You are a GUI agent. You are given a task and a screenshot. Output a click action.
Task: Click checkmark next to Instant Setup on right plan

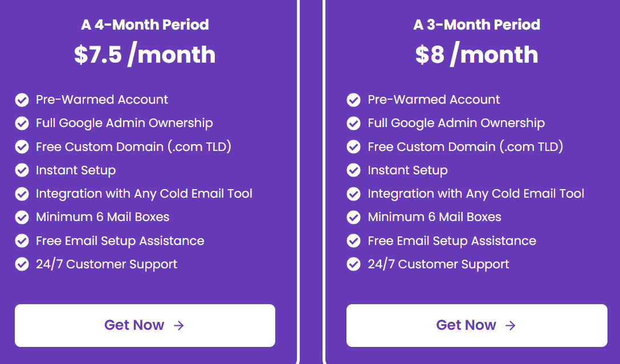[353, 170]
